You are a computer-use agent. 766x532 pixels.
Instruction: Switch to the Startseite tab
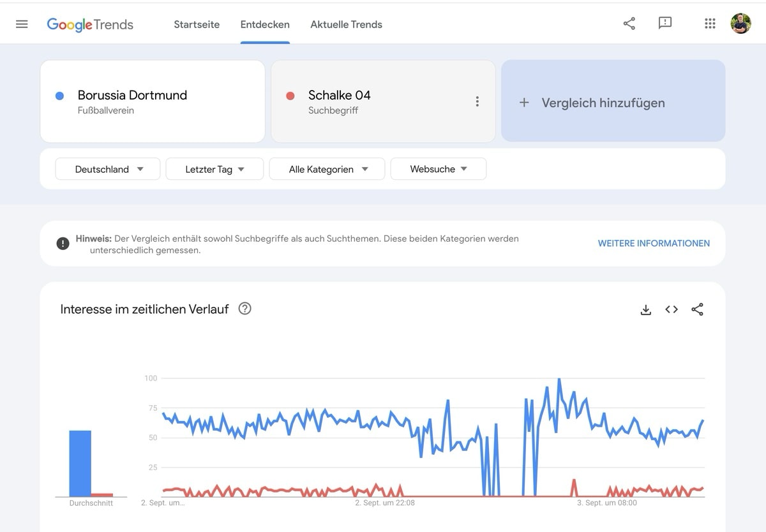point(197,24)
